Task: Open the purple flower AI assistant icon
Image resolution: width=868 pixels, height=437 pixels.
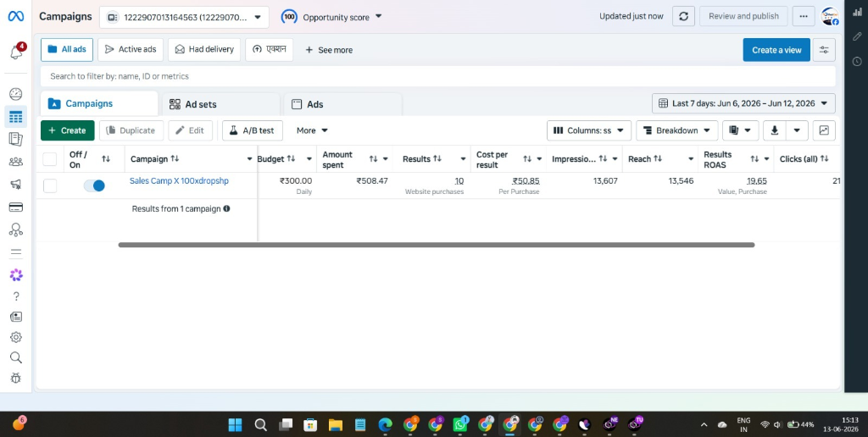Action: [x=16, y=274]
